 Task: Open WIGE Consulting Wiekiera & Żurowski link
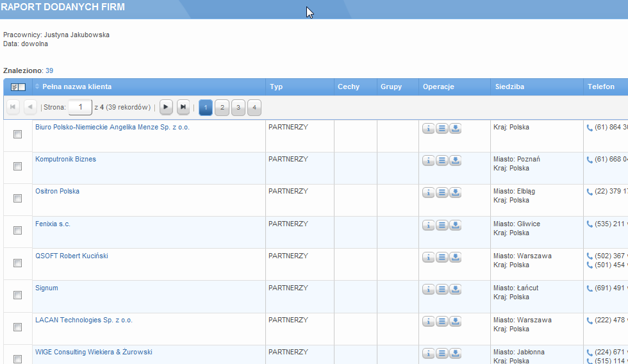pos(94,352)
